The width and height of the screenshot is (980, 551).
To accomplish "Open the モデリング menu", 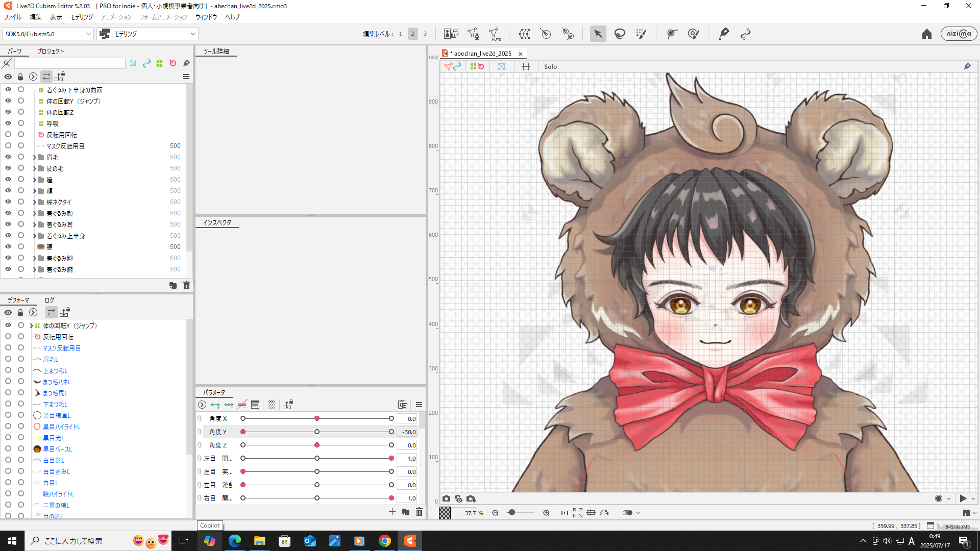I will [82, 17].
